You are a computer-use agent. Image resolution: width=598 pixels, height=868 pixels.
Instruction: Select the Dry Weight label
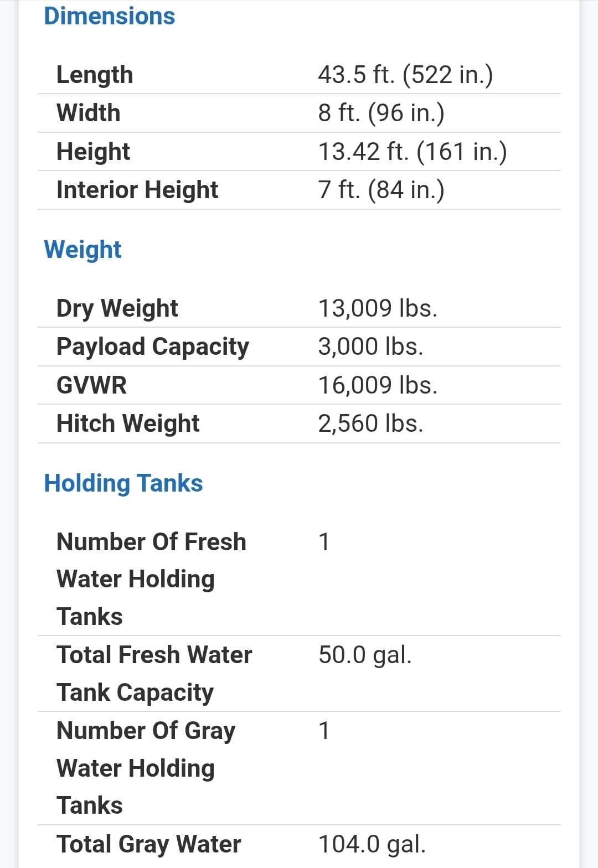point(117,308)
